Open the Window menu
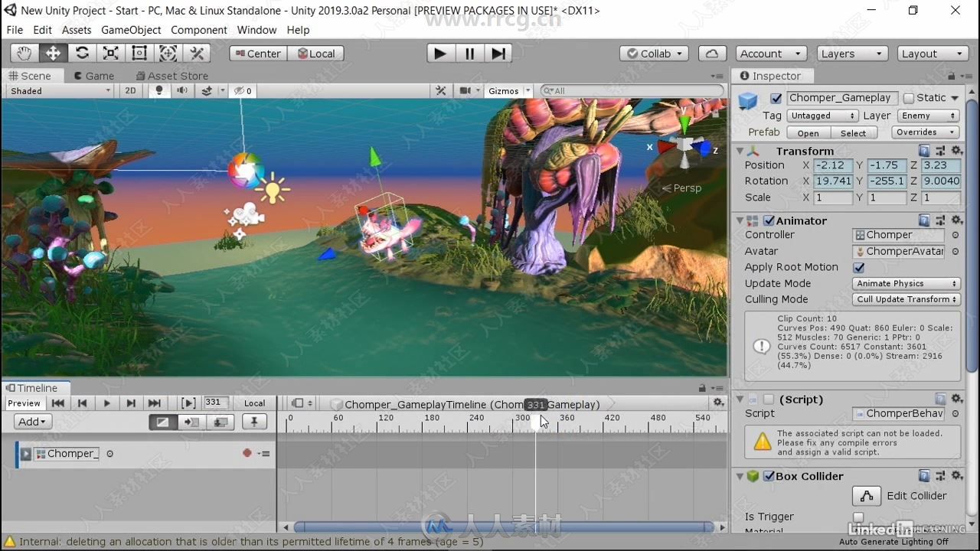This screenshot has height=551, width=980. tap(256, 30)
